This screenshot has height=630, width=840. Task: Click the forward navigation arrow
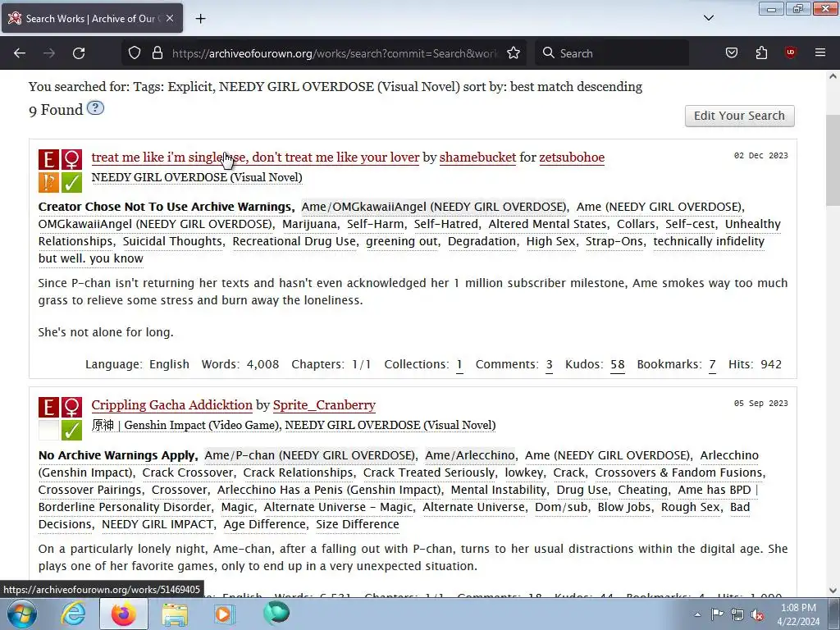pos(49,53)
